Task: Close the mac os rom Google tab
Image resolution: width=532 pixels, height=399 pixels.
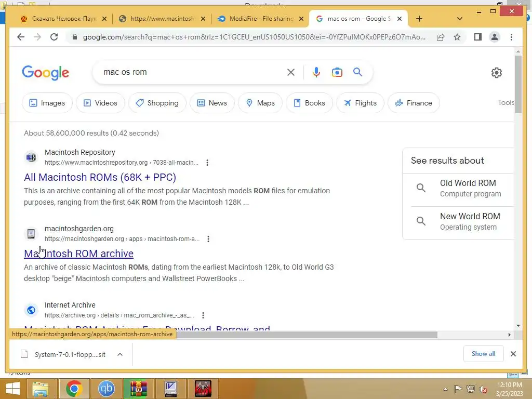Action: coord(400,19)
